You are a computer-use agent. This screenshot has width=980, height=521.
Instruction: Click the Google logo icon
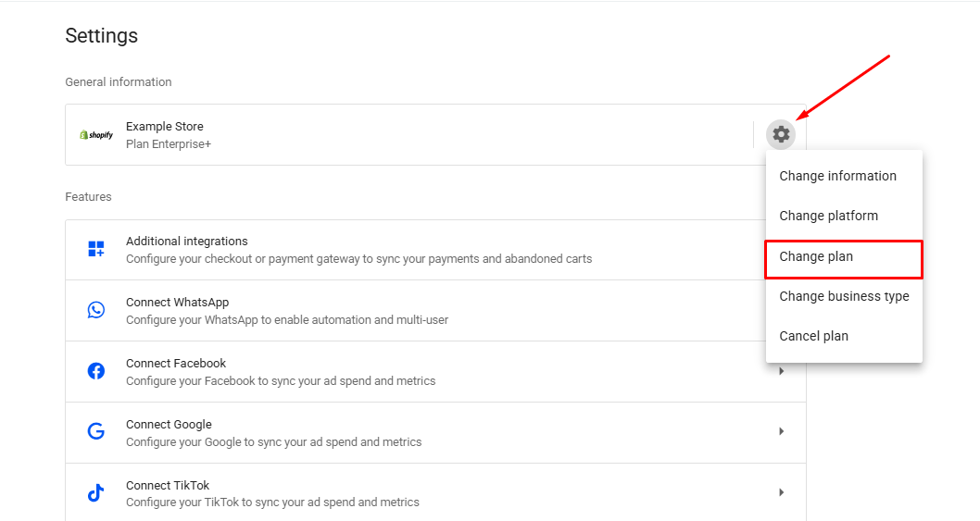pyautogui.click(x=96, y=432)
